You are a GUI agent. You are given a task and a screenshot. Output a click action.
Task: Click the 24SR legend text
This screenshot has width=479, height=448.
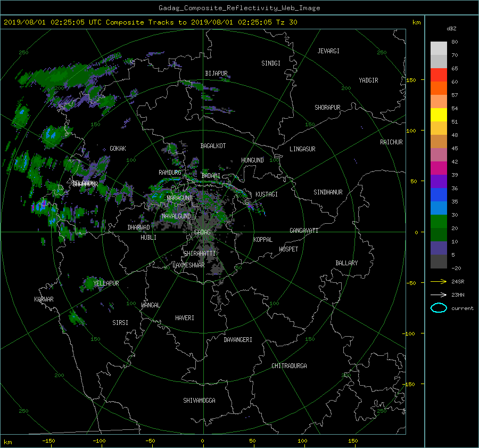tap(458, 282)
